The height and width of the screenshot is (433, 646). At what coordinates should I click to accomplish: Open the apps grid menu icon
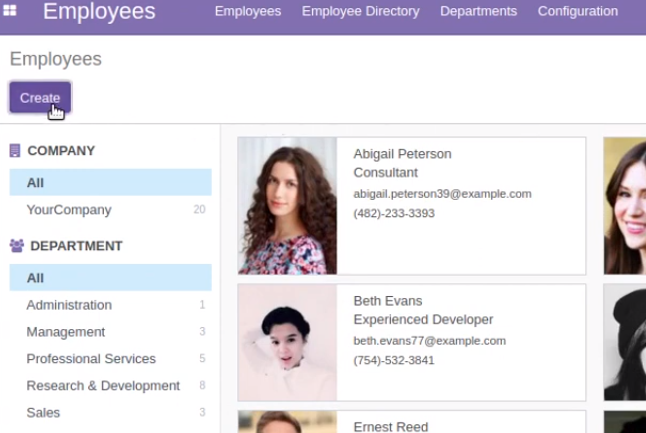click(9, 10)
